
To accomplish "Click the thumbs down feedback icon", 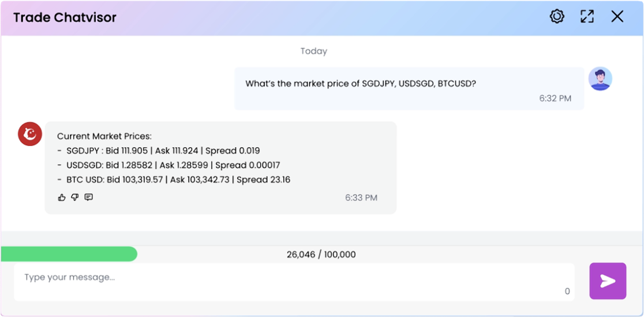I will [75, 197].
